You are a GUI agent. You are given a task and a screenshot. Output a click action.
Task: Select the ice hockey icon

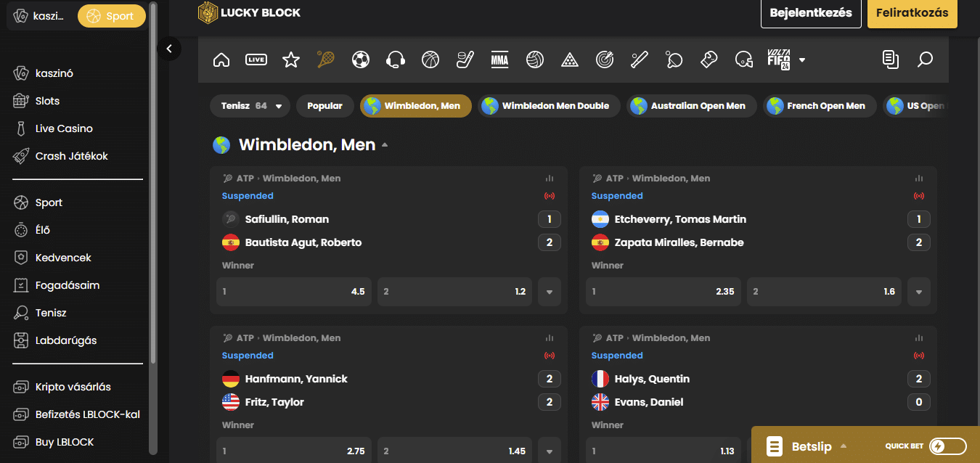click(x=465, y=60)
